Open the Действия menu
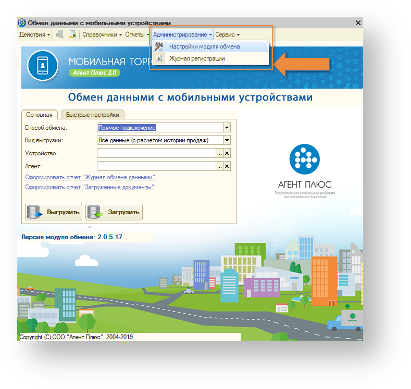The width and height of the screenshot is (411, 389). point(34,34)
